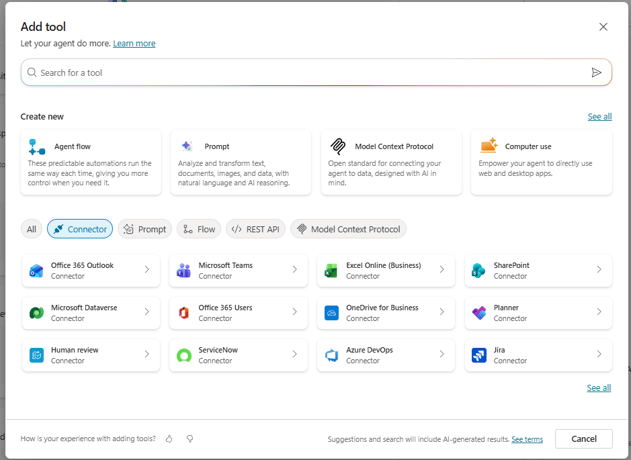
Task: Click the Model Context Protocol card icon
Action: point(338,146)
